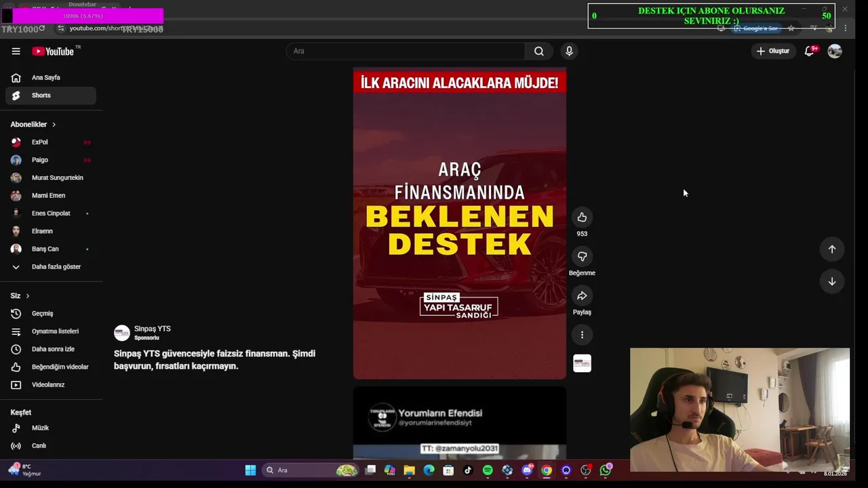Open WhatsApp from the taskbar
868x488 pixels.
[606, 470]
